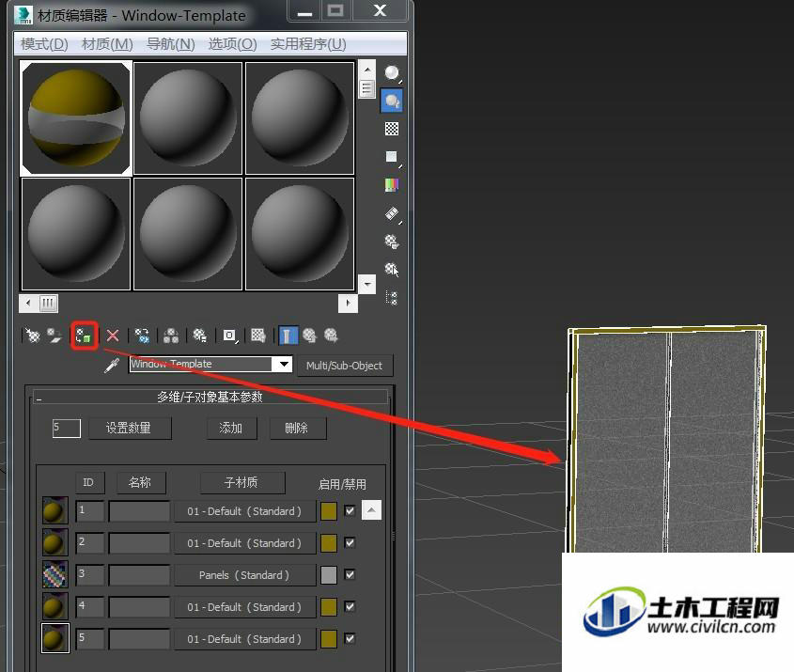This screenshot has width=794, height=672.
Task: Click Assign Material to Selection icon
Action: click(84, 336)
